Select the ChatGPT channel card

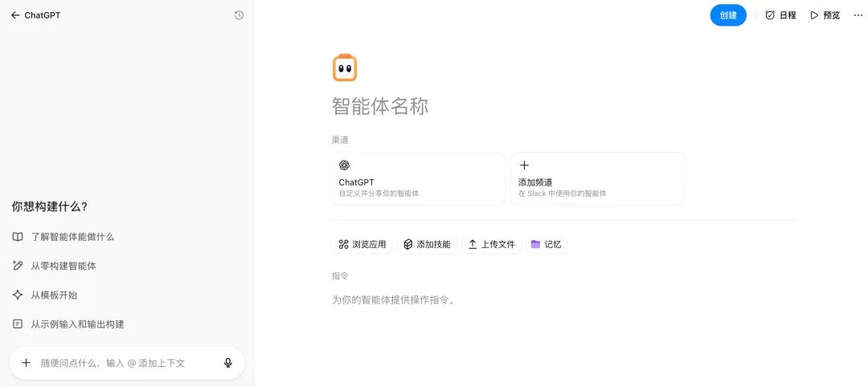point(418,179)
